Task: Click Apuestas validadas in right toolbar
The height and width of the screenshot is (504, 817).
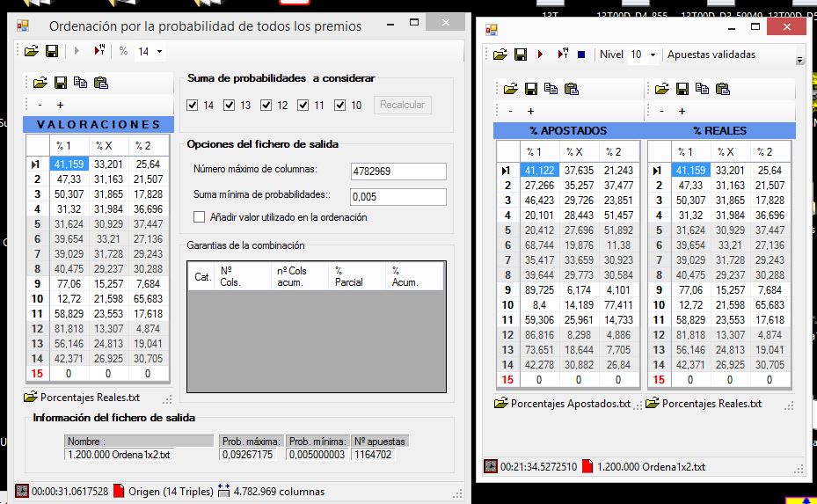Action: pos(711,55)
